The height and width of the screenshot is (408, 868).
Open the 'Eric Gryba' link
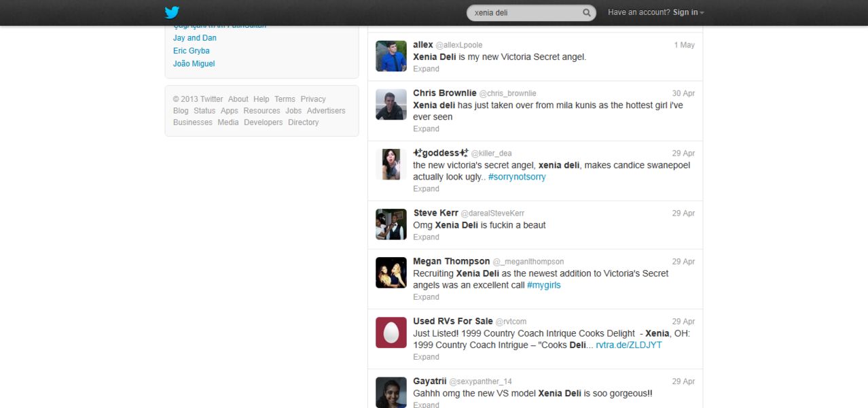pos(192,51)
